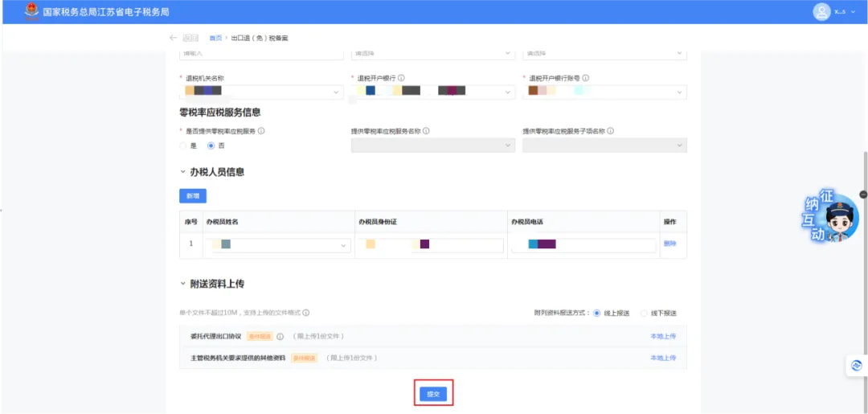The image size is (868, 414).
Task: Collapse the 办税人员信息 section
Action: pos(183,172)
